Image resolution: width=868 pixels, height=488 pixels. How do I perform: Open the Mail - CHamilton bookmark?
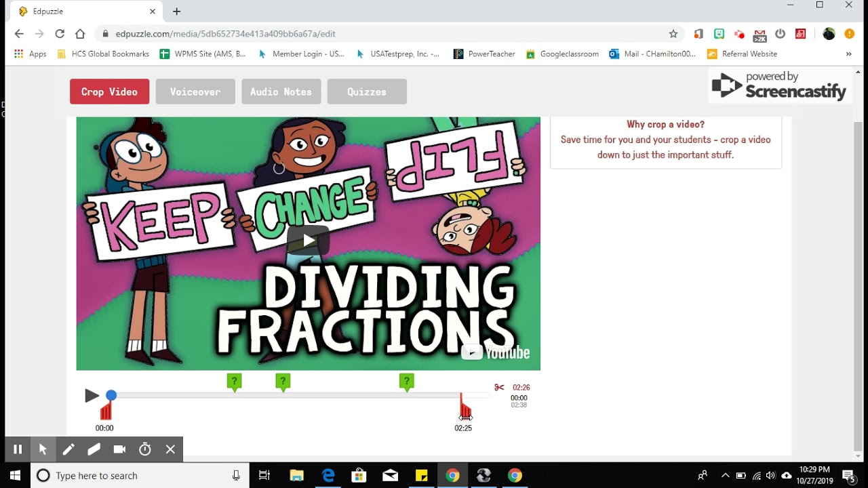tap(652, 54)
